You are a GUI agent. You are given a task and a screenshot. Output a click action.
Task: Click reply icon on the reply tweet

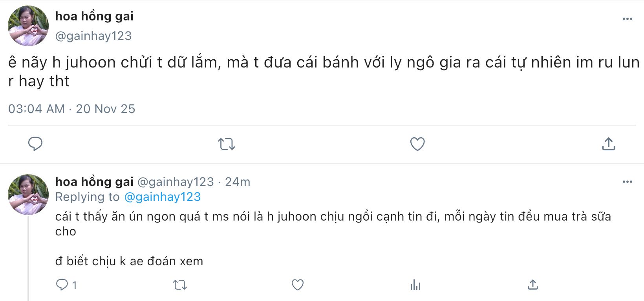[x=62, y=285]
